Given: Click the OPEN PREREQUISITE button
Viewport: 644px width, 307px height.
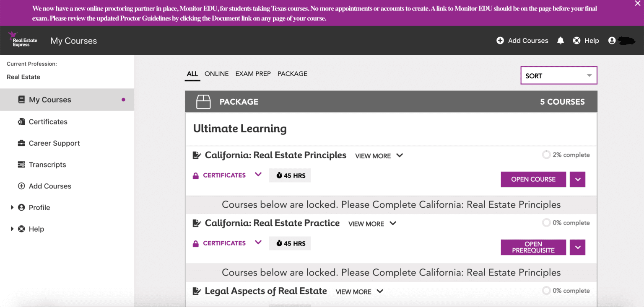Looking at the screenshot, I should click(533, 247).
